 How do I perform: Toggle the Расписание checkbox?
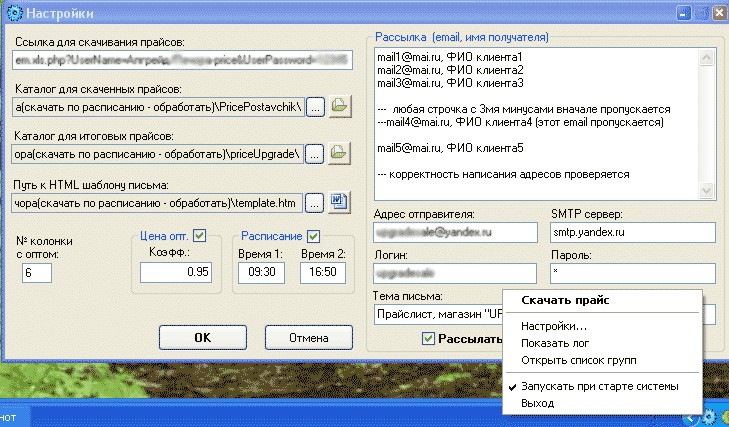pos(313,236)
